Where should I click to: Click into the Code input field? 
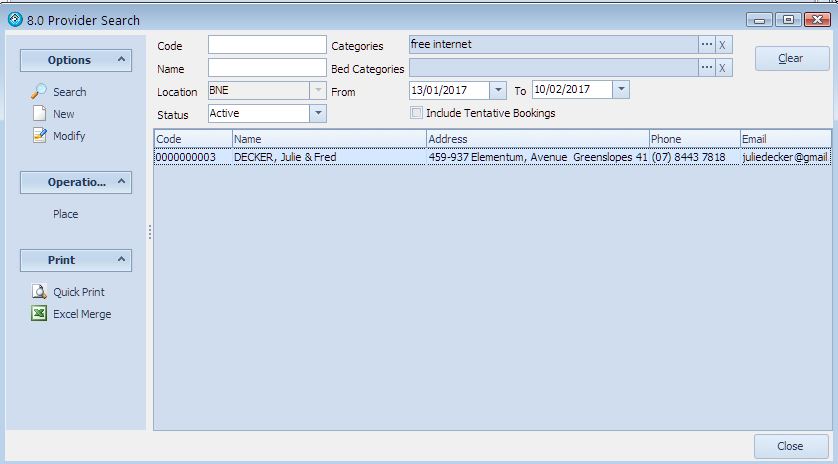tap(267, 45)
